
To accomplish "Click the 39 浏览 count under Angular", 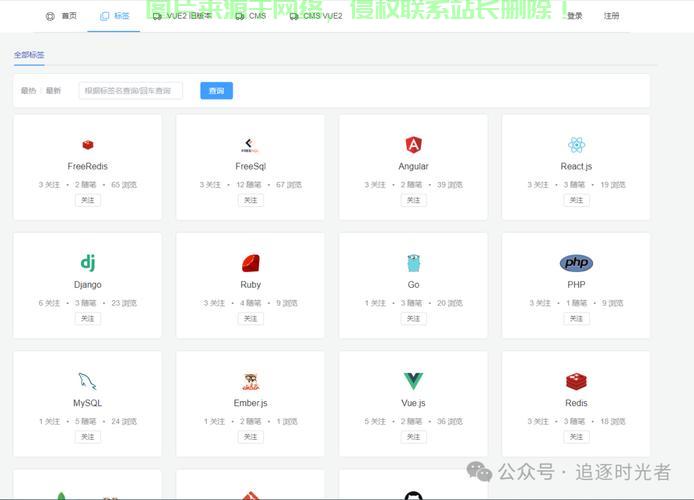I will click(450, 185).
